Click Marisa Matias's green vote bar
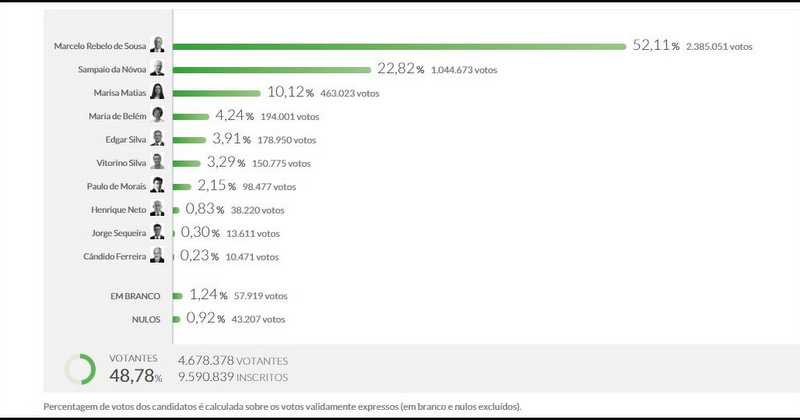Screen dimensions: 800x420 click(x=216, y=93)
